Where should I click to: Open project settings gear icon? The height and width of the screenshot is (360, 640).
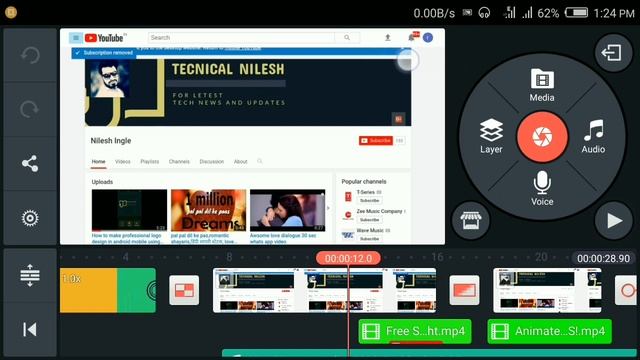(x=30, y=218)
